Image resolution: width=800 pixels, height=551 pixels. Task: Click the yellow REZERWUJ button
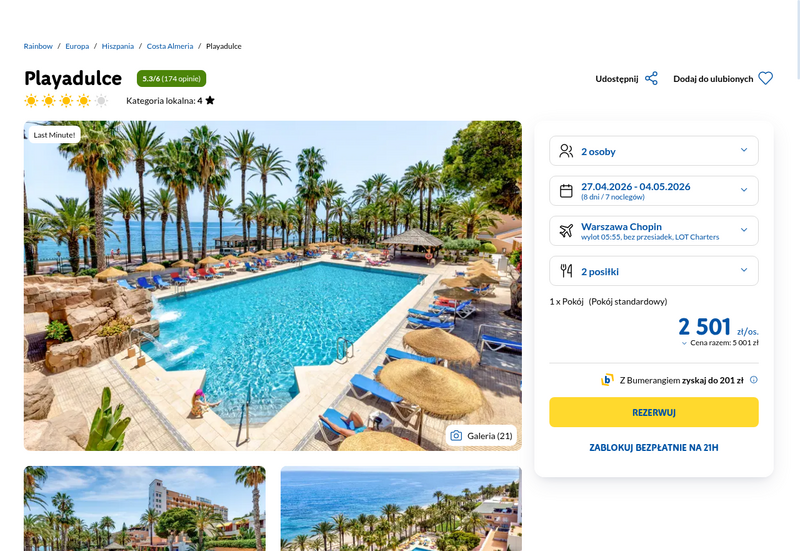point(654,412)
